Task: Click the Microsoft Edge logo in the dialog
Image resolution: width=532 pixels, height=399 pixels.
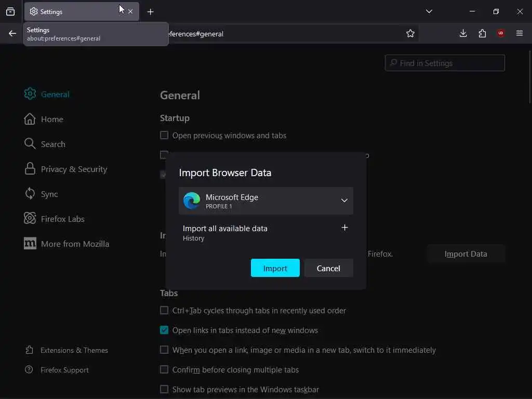Action: 192,201
